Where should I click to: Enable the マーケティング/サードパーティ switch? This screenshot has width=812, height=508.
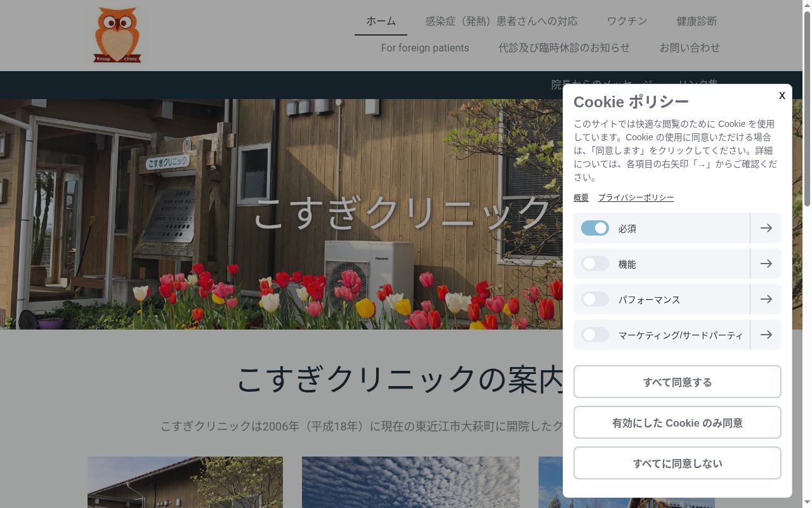coord(595,335)
